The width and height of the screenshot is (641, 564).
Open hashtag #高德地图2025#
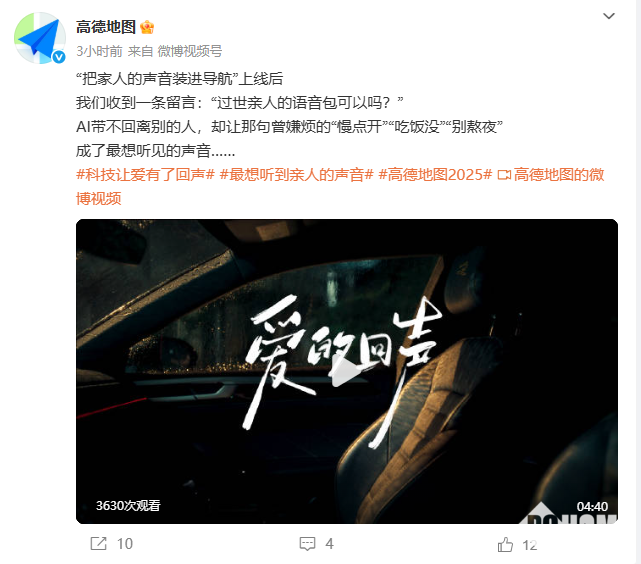tap(435, 175)
